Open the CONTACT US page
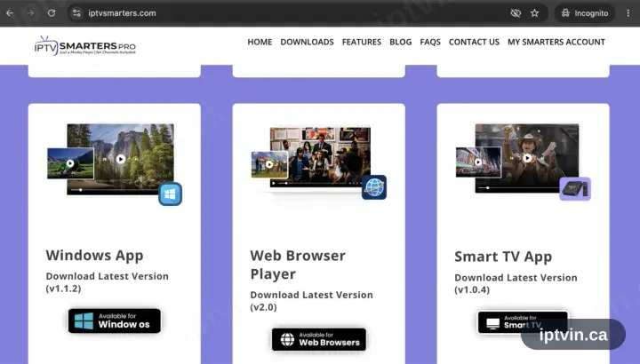Screen dimensions: 640x364 (474, 42)
